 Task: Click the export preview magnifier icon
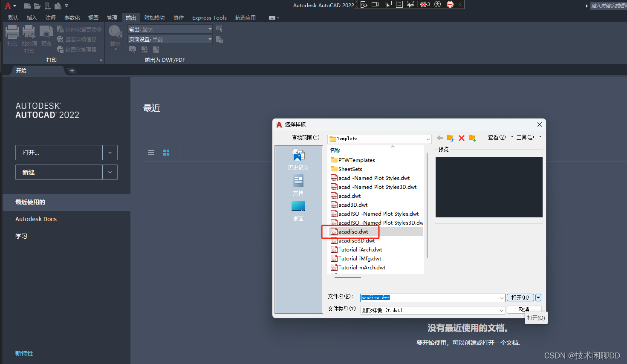point(133,49)
